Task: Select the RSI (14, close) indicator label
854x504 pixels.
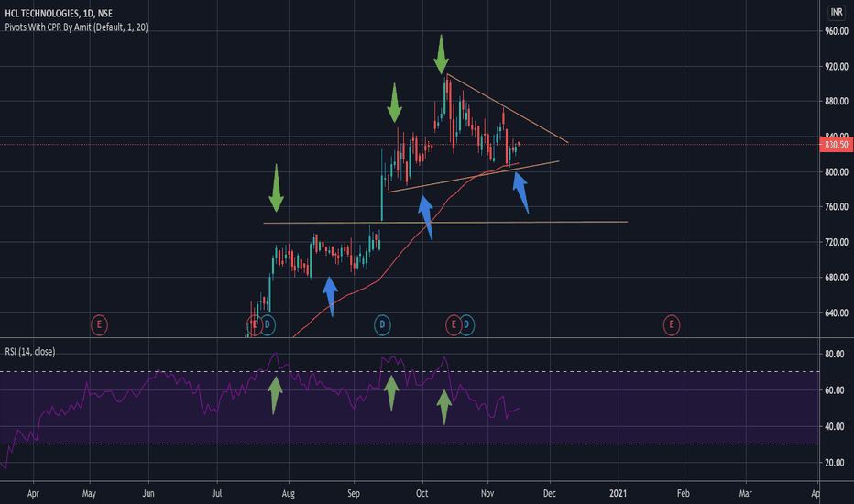Action: [30, 352]
